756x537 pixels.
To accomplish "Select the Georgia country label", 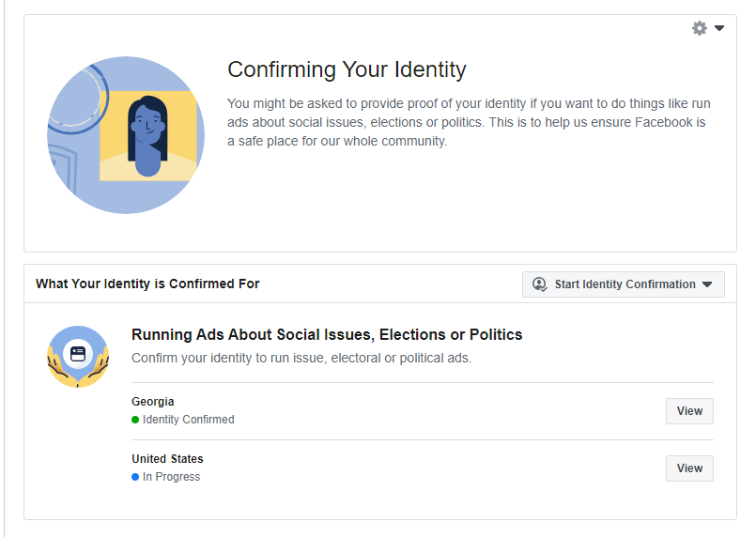I will [x=153, y=402].
